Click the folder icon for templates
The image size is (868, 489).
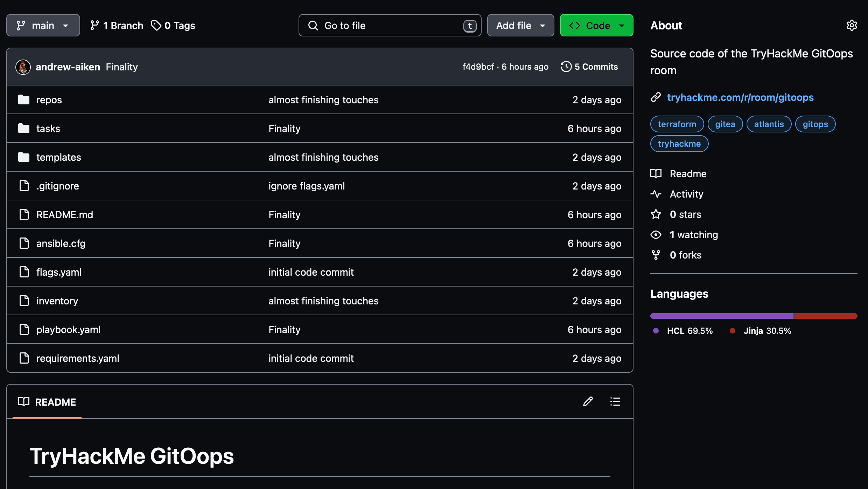tap(24, 157)
